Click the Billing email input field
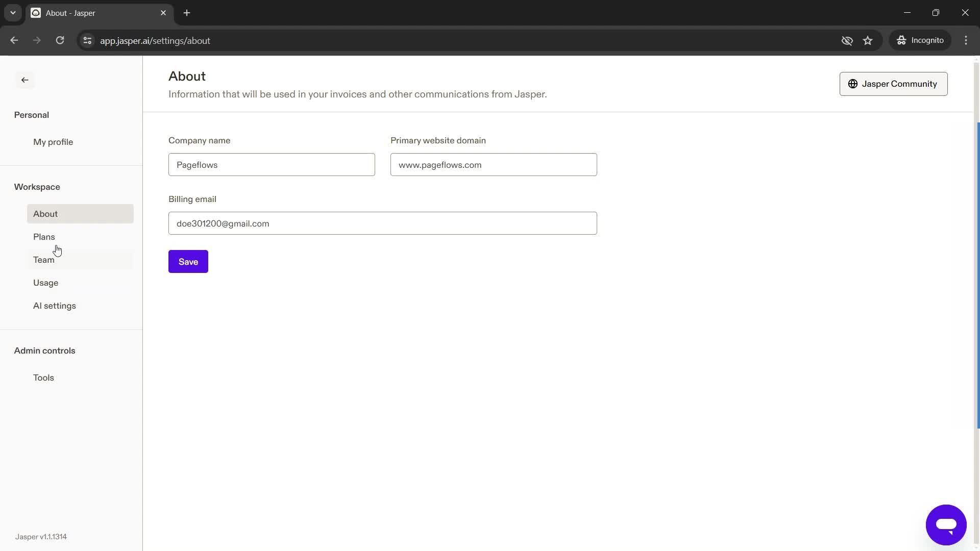Image resolution: width=980 pixels, height=551 pixels. coord(382,223)
